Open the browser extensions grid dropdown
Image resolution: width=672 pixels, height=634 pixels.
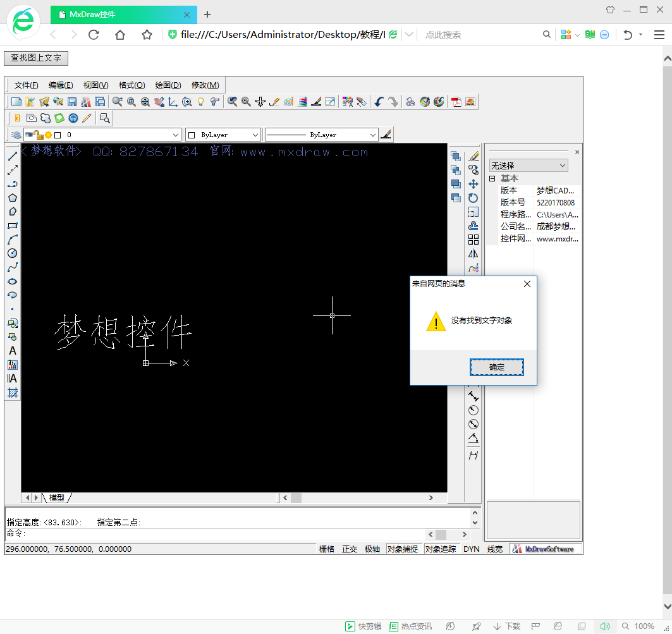tap(577, 35)
